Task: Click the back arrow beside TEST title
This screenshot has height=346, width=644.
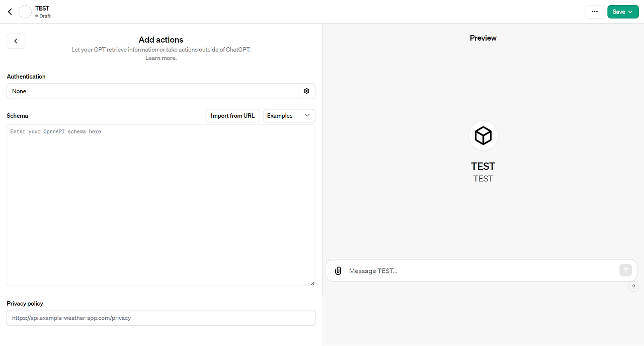Action: [10, 12]
